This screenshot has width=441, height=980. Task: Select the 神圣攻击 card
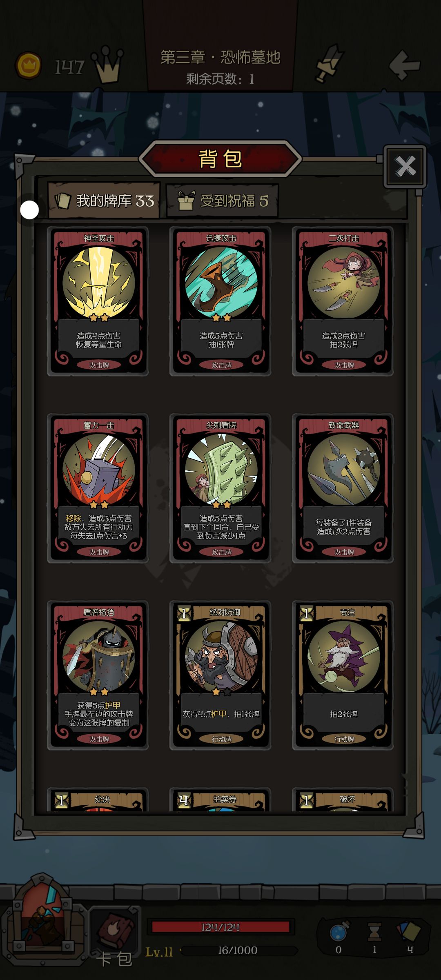(x=98, y=301)
